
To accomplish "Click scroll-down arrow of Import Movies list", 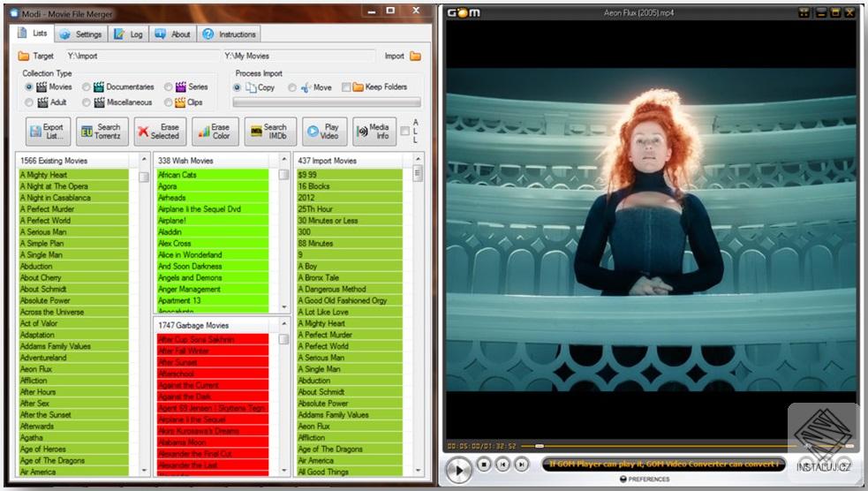I will pyautogui.click(x=418, y=471).
